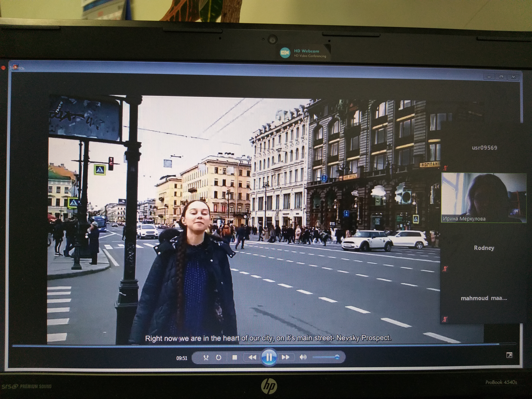Minimize the media player window
The width and height of the screenshot is (532, 399).
coord(489,77)
